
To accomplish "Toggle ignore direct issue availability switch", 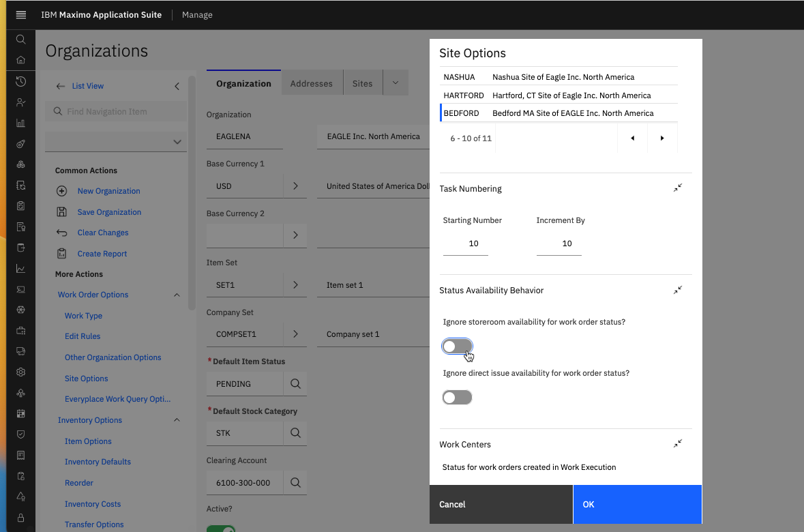I will 457,398.
